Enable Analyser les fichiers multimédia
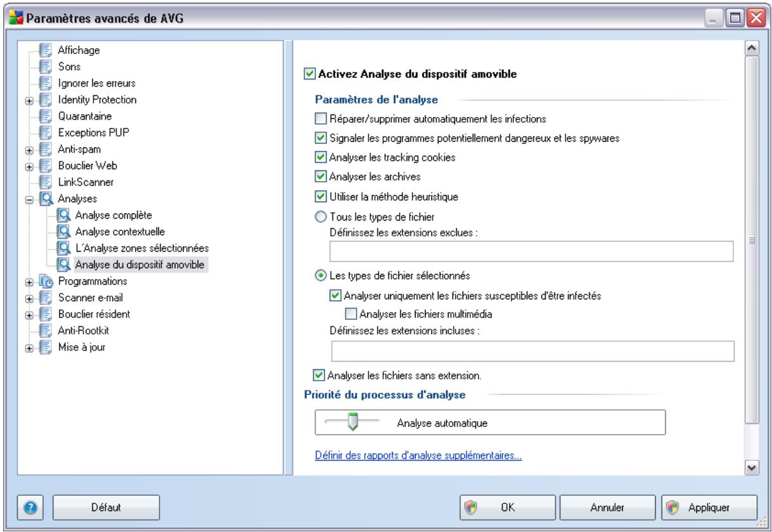Image resolution: width=772 pixels, height=532 pixels. [x=350, y=312]
